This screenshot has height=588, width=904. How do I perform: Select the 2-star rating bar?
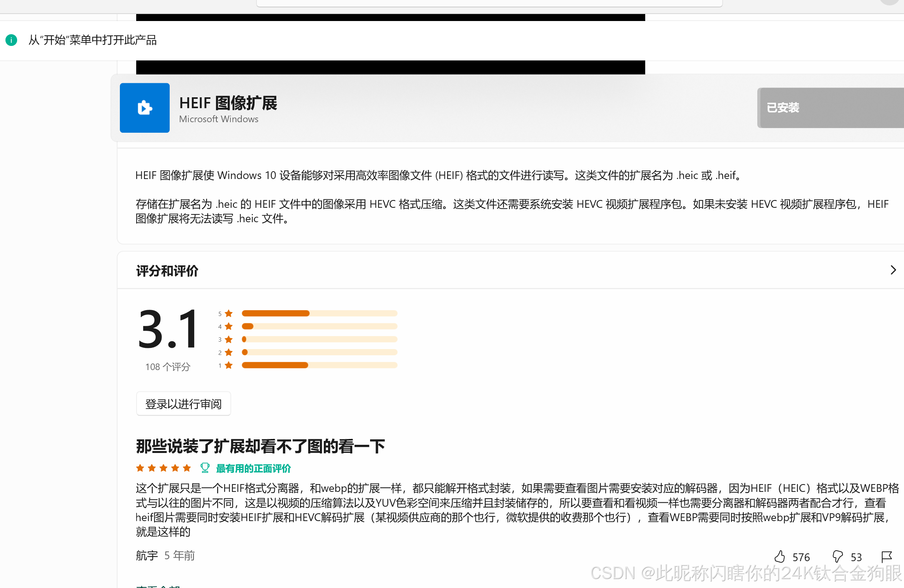pos(319,352)
